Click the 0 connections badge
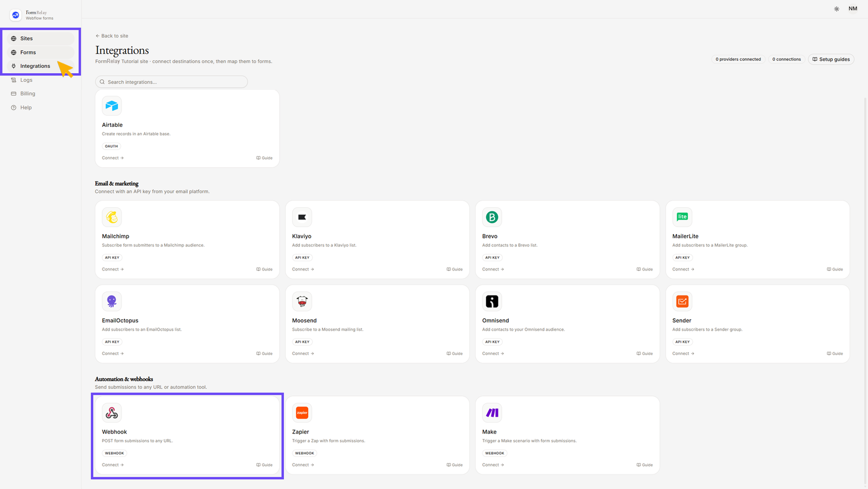 (x=787, y=59)
